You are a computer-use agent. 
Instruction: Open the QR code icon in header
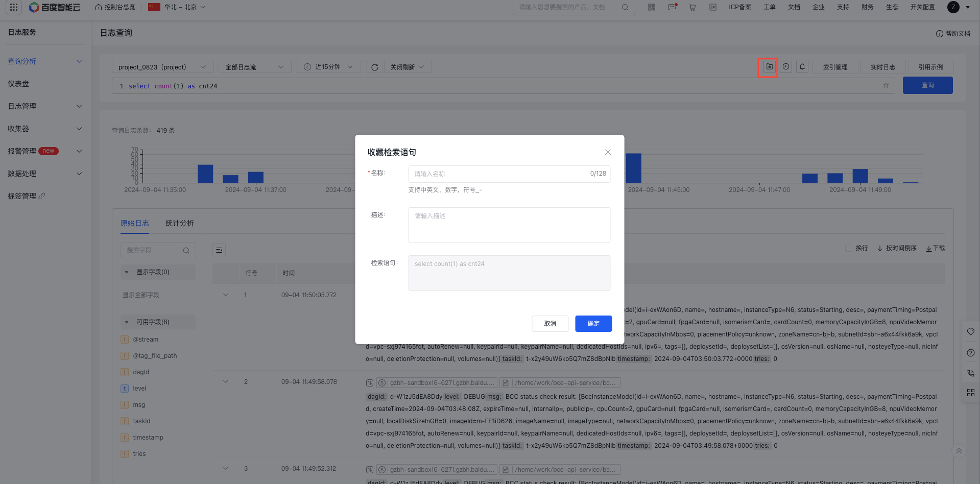coord(652,7)
